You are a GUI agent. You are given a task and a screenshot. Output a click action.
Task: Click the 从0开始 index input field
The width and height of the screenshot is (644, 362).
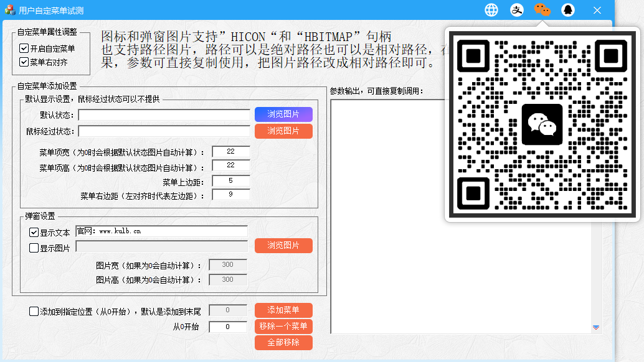pos(228,327)
